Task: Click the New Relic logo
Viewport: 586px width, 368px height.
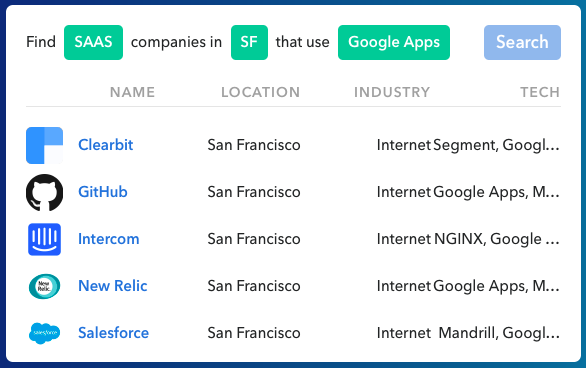Action: pyautogui.click(x=44, y=286)
